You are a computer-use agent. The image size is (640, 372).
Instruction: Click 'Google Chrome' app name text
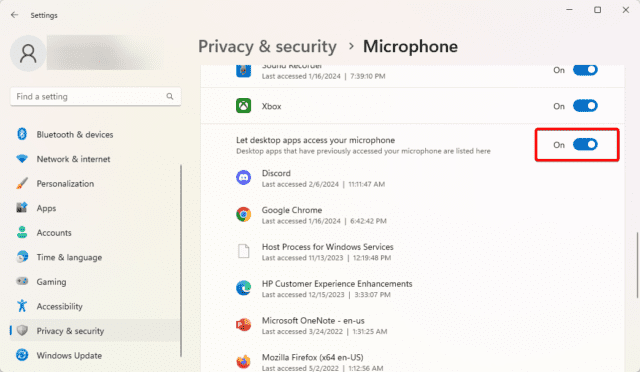click(292, 210)
